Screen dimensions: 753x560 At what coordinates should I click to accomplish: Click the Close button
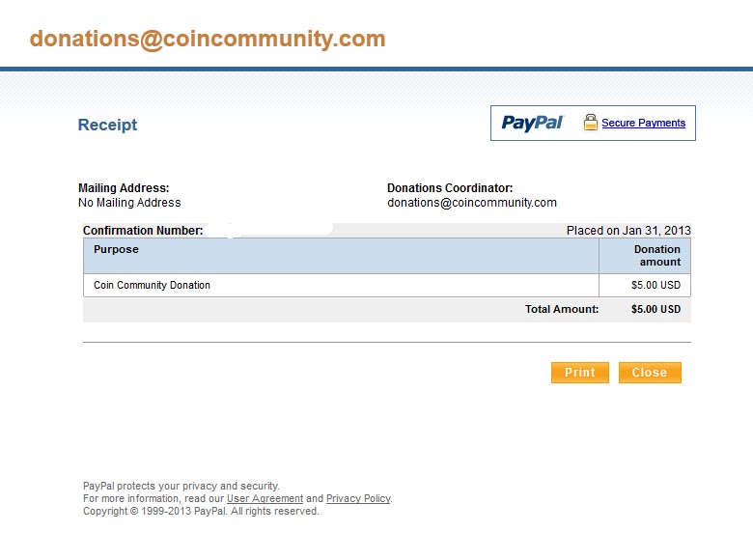click(x=650, y=373)
